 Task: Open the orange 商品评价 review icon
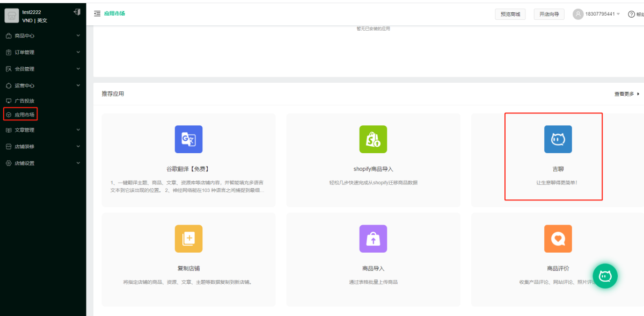(x=558, y=239)
